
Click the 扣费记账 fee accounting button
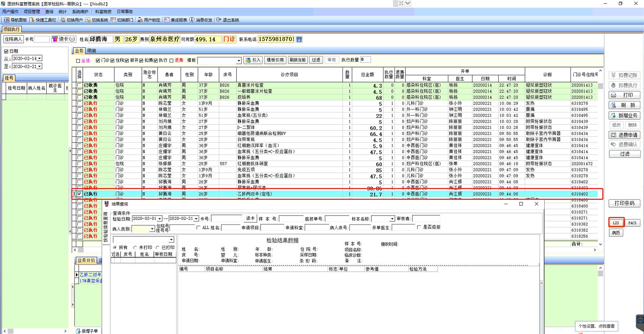(624, 75)
